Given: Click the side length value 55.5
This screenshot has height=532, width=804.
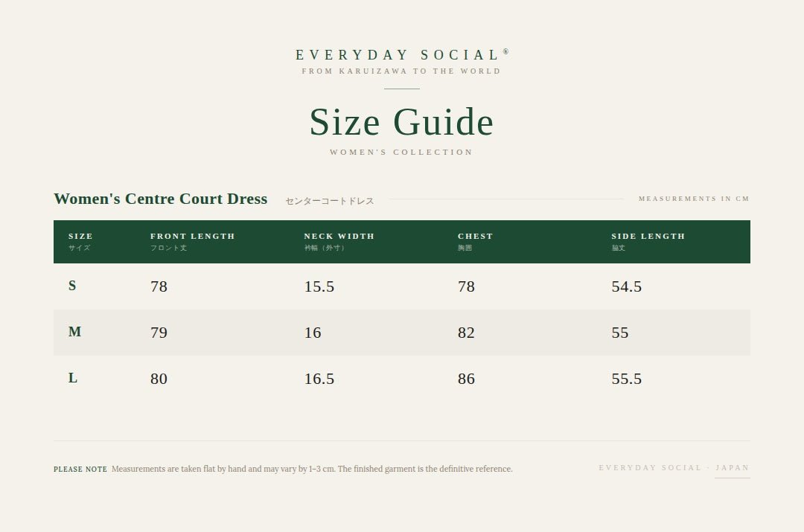Looking at the screenshot, I should tap(626, 379).
